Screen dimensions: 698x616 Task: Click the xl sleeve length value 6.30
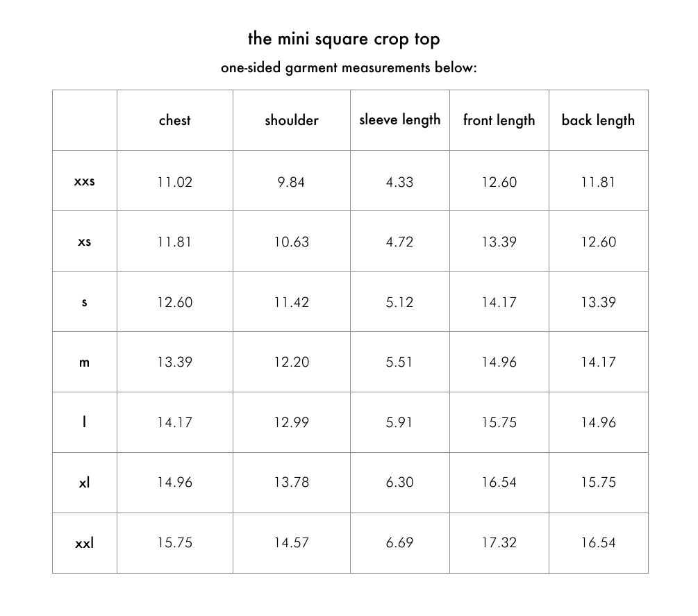click(x=399, y=483)
